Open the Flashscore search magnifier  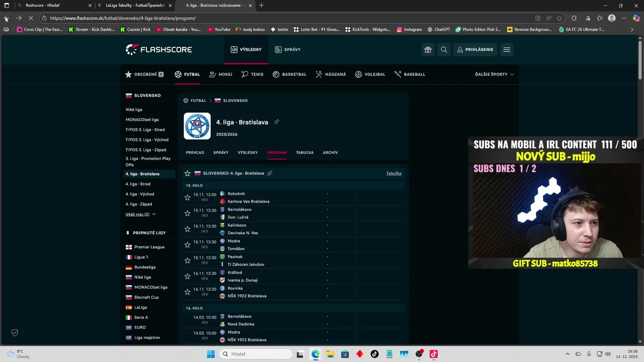point(444,50)
